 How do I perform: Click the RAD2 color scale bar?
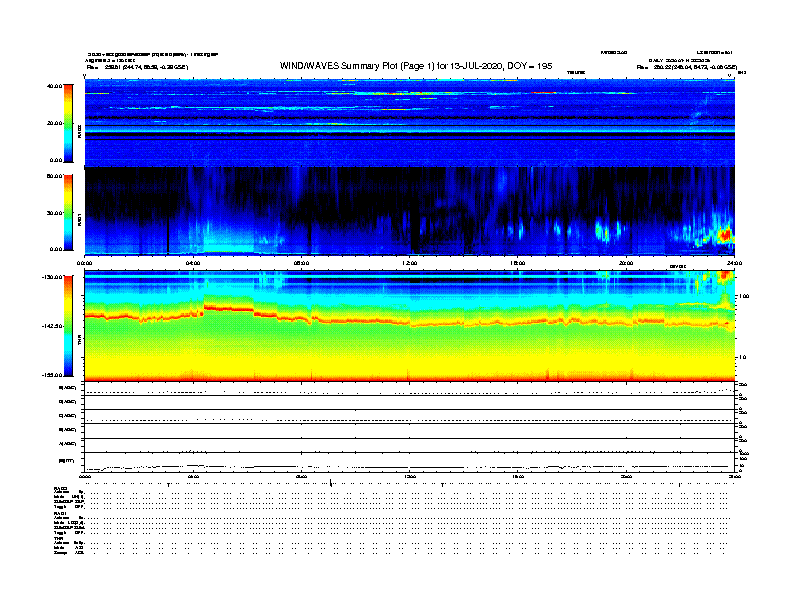(x=68, y=123)
